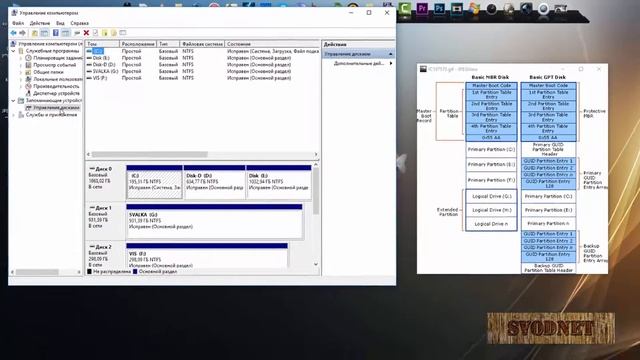640x360 pixels.
Task: Sort by the Расположение column header
Action: click(138, 44)
